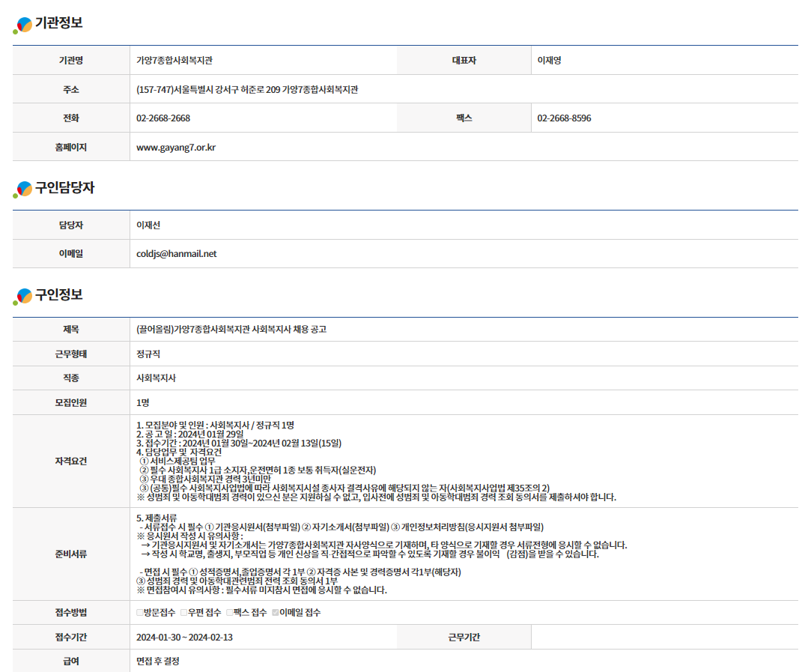Click the period 2024-01-30 ~ 2024-02-13

point(184,638)
